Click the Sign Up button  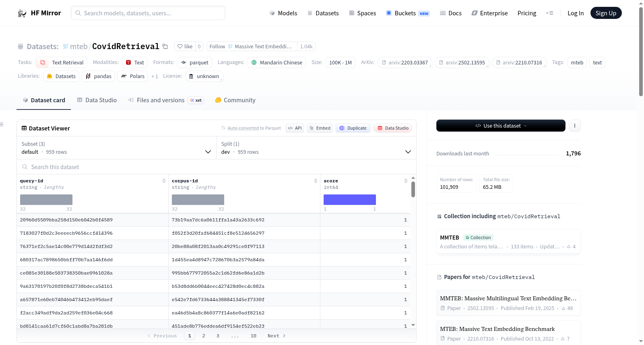(x=606, y=13)
